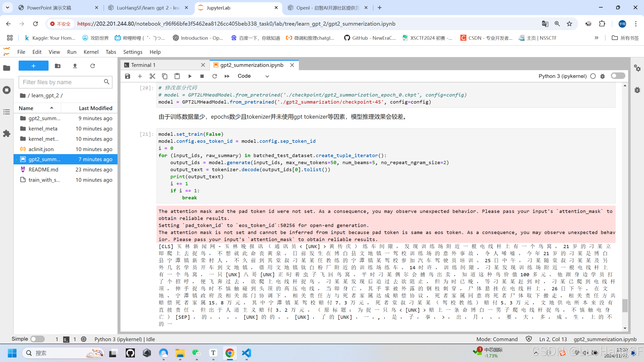This screenshot has height=362, width=644.
Task: Expand the hidden bookmarks overflow chevron
Action: point(596,38)
